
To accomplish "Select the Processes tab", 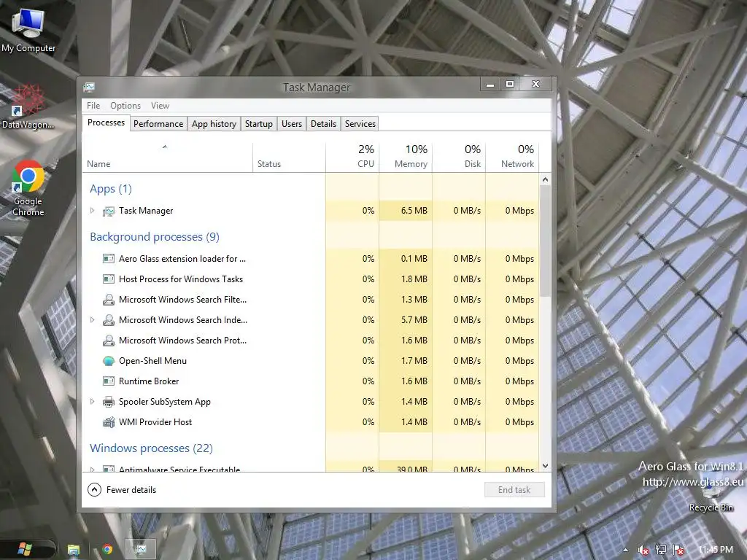I will coord(106,122).
